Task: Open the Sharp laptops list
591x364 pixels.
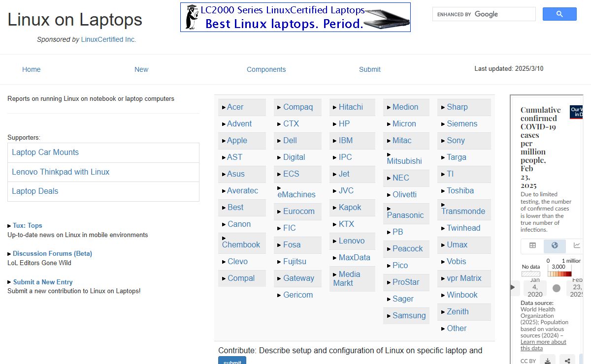Action: (x=458, y=107)
